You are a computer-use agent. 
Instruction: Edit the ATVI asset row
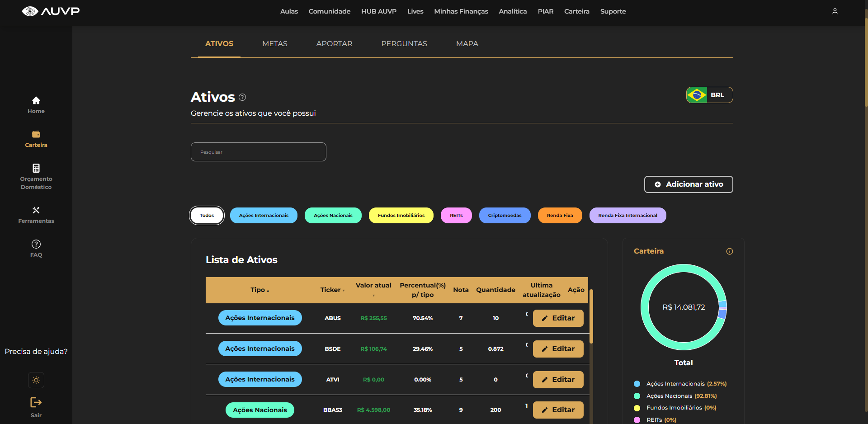tap(558, 380)
